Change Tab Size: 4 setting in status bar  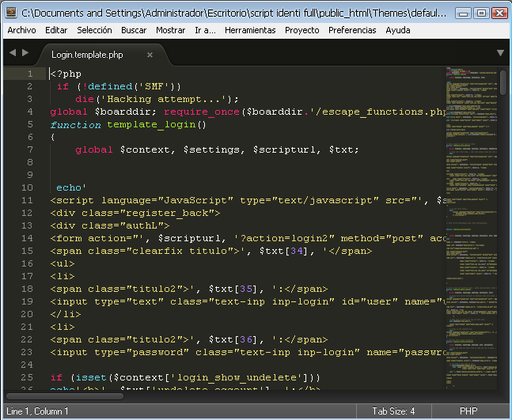click(x=393, y=411)
